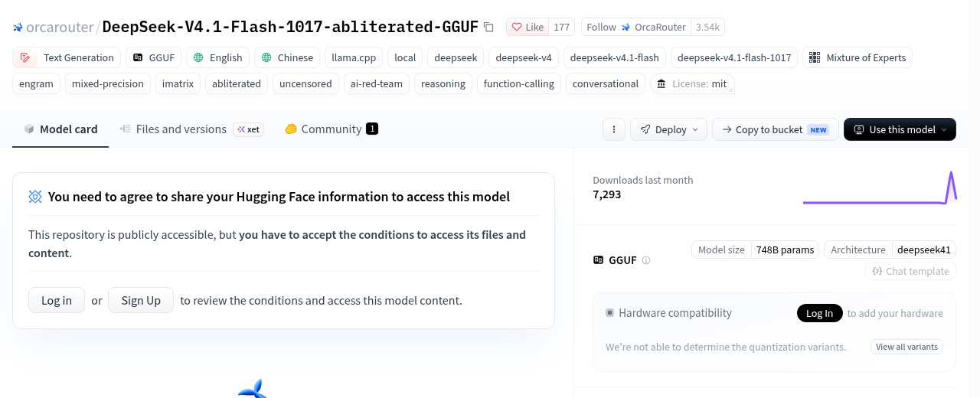The width and height of the screenshot is (980, 398).
Task: Click the GGUF info circle icon
Action: 646,260
